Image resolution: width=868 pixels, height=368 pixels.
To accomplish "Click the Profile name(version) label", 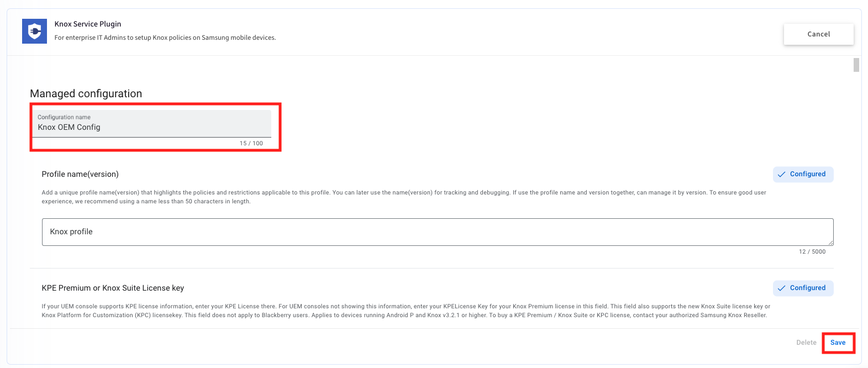I will click(x=80, y=174).
